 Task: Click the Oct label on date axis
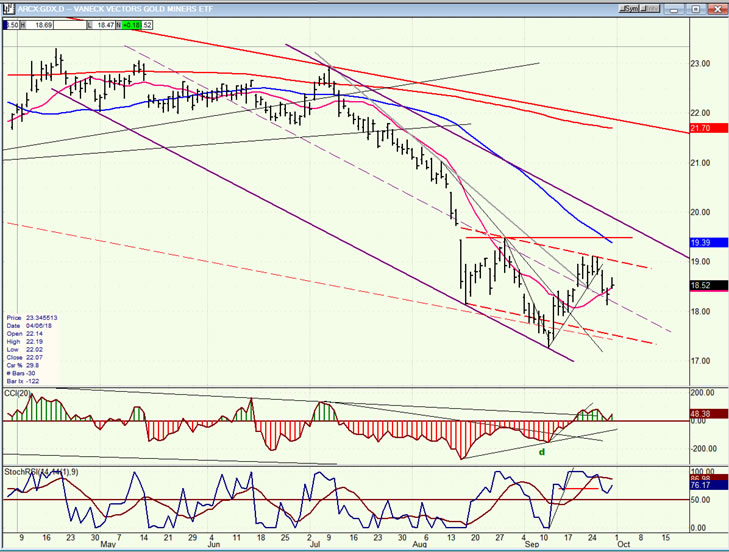coord(623,544)
